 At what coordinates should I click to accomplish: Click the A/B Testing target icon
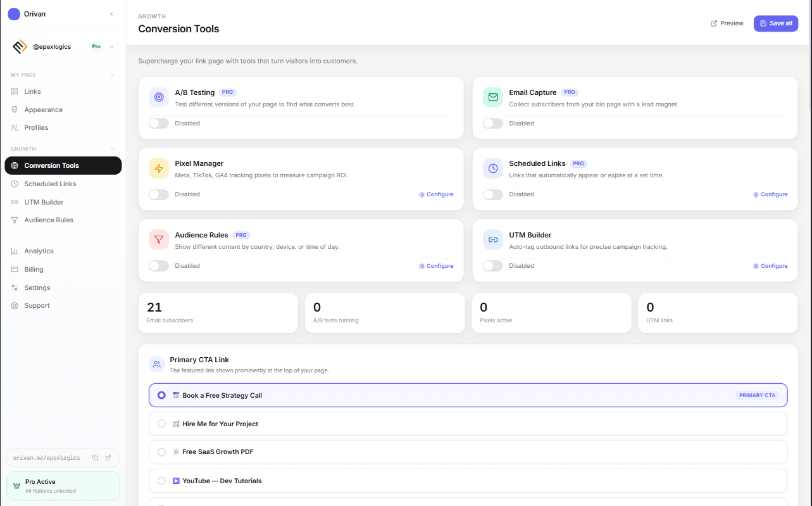pos(159,98)
